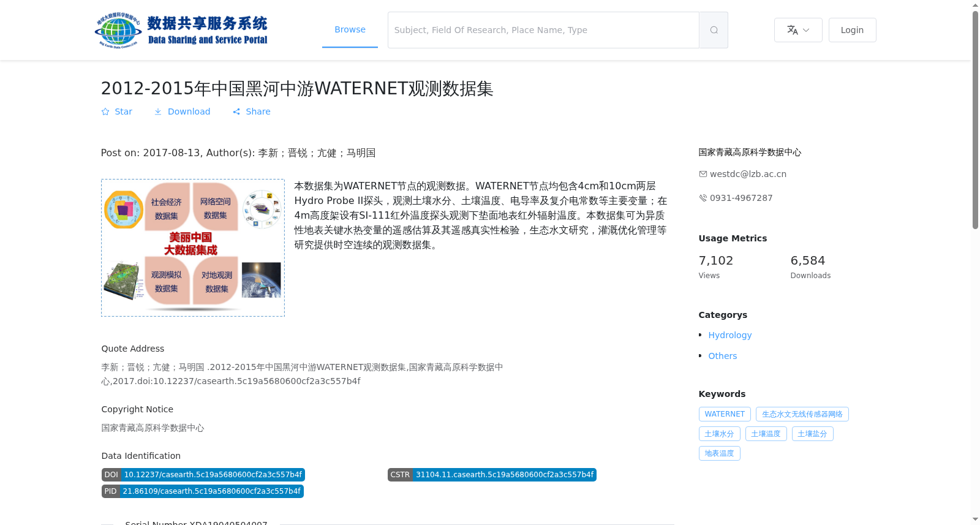Click the 6,584 Downloads metric
This screenshot has width=980, height=525.
[x=810, y=266]
